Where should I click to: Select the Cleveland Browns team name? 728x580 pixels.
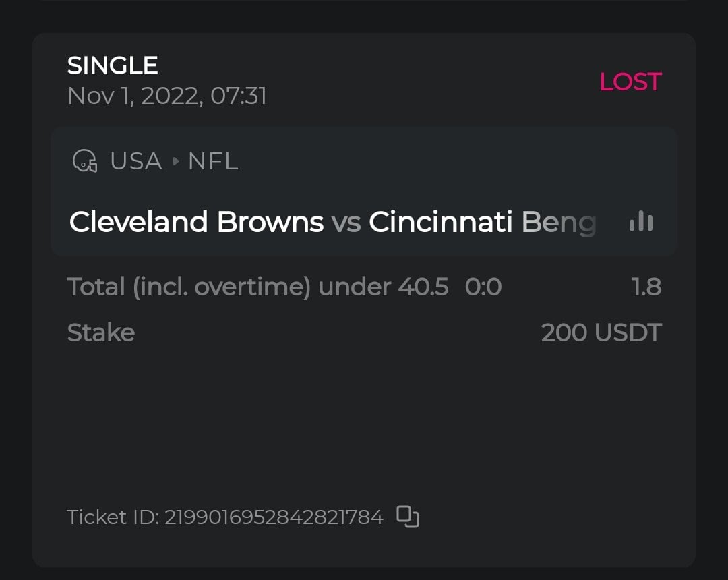(x=196, y=222)
